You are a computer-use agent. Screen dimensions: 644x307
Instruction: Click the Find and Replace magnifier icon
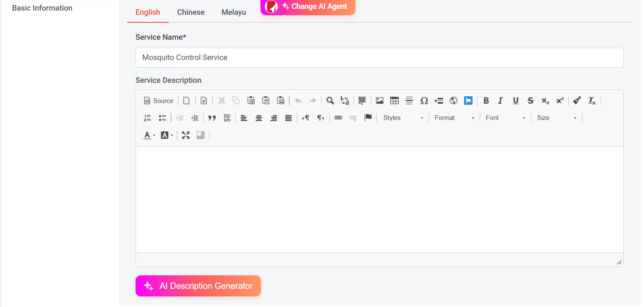[330, 101]
